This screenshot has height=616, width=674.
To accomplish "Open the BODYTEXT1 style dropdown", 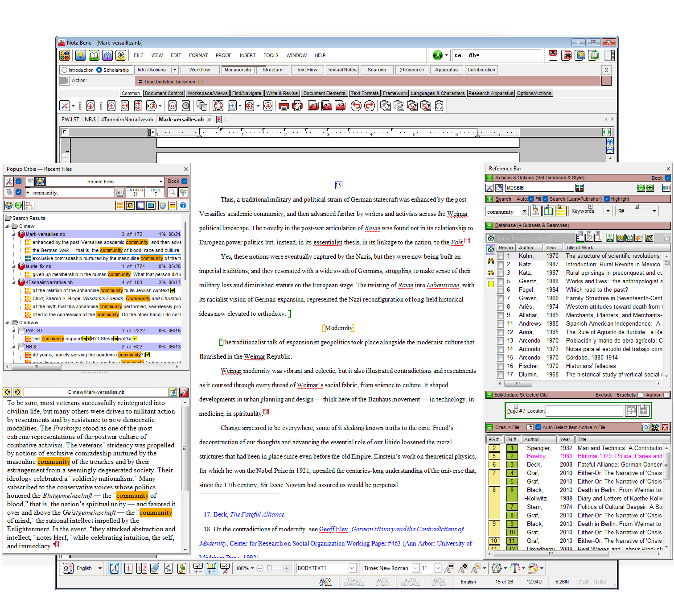I will point(352,568).
